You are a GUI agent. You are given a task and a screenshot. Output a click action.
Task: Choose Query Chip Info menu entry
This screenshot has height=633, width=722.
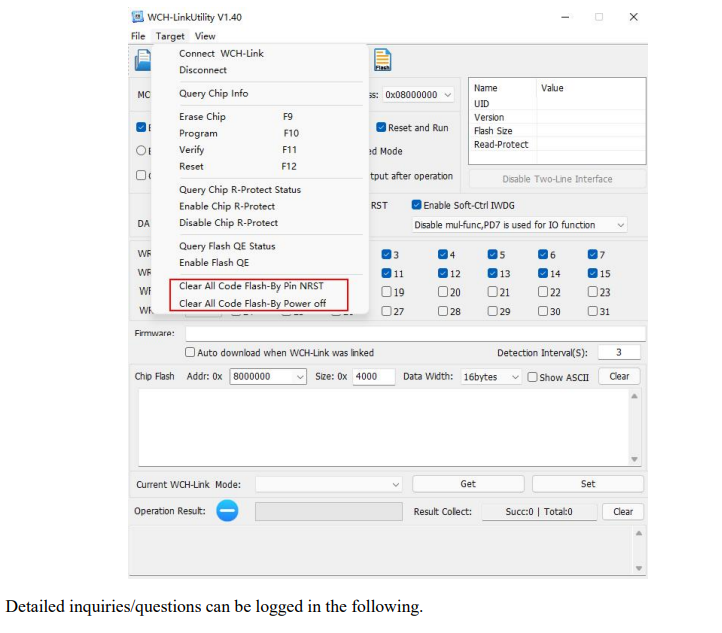point(214,93)
